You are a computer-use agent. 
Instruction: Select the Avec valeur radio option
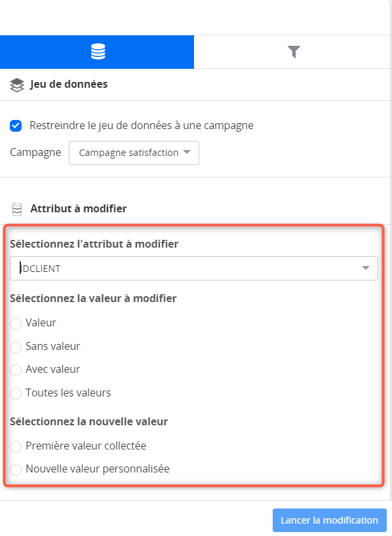16,370
